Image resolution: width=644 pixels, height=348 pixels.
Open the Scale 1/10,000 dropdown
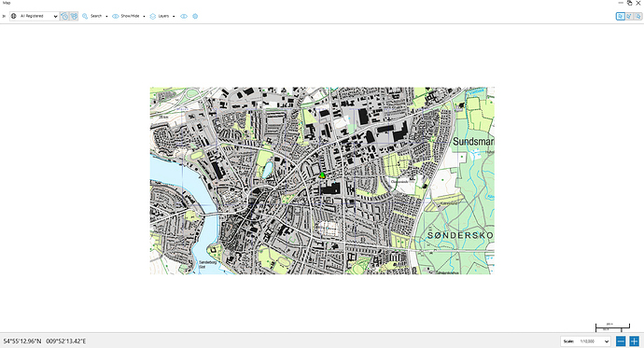(585, 341)
